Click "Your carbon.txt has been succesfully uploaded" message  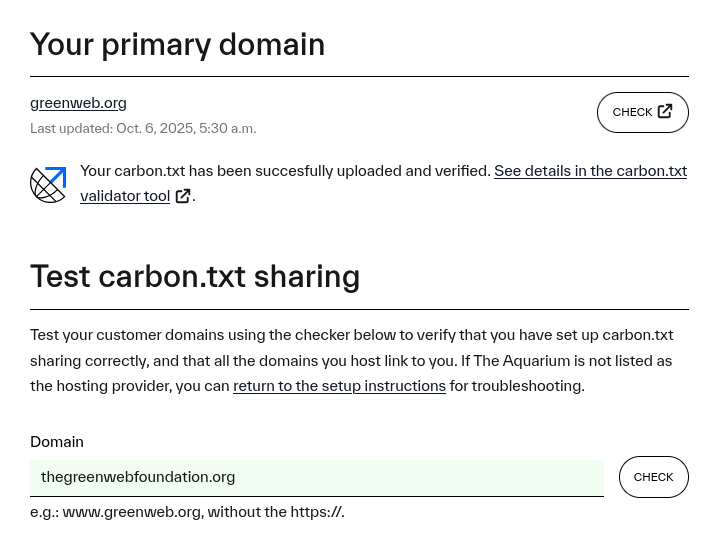click(x=285, y=171)
